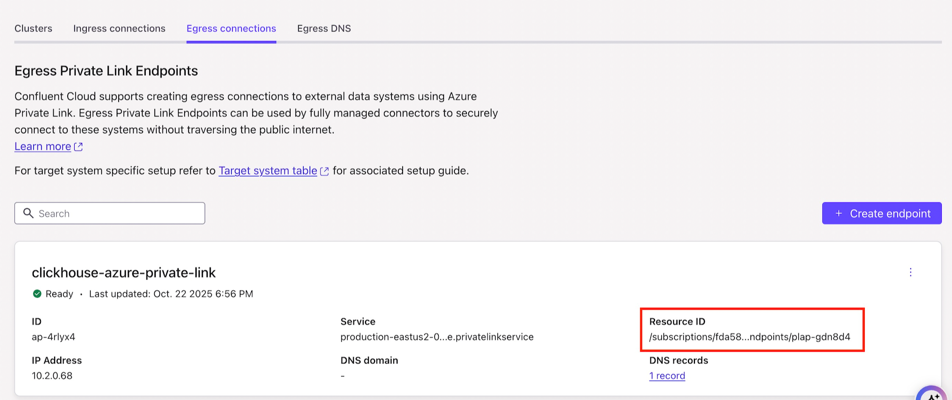Open the clickhouse-azure-private-link endpoint title
Viewport: 952px width, 400px height.
(123, 272)
